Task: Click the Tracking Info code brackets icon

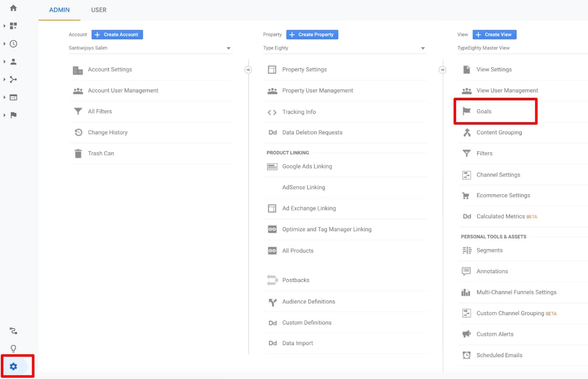Action: click(272, 112)
